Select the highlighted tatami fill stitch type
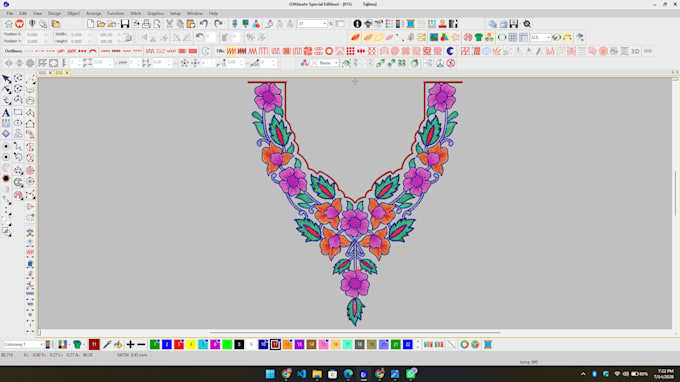The height and width of the screenshot is (382, 680). pos(231,51)
